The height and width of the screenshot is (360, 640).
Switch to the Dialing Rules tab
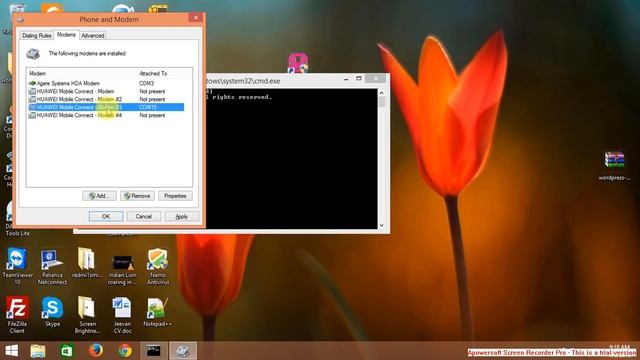coord(37,36)
